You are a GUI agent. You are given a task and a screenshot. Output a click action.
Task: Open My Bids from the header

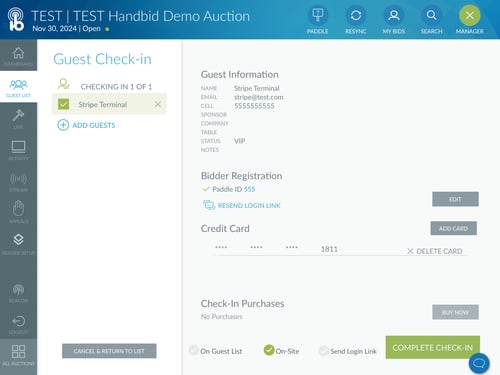[394, 16]
